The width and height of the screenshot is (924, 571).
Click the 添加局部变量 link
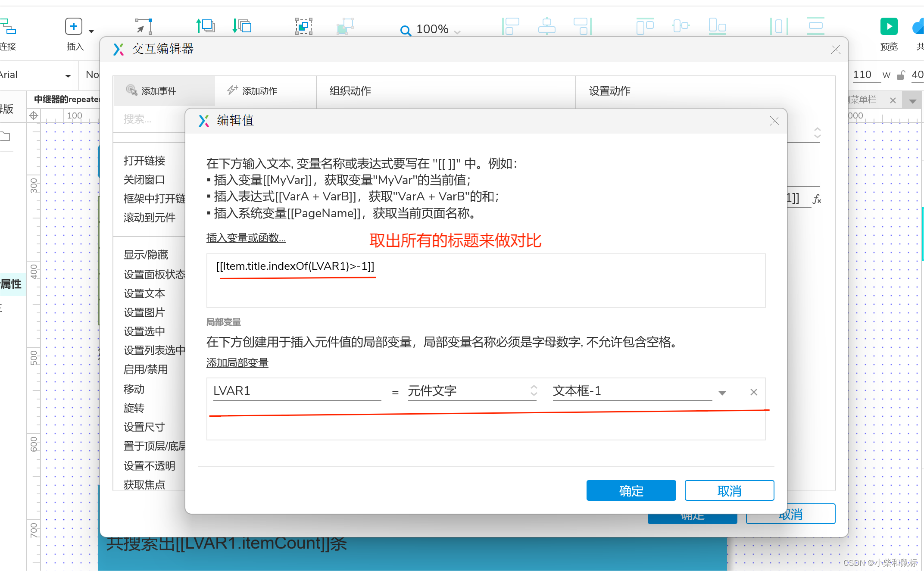pos(237,363)
